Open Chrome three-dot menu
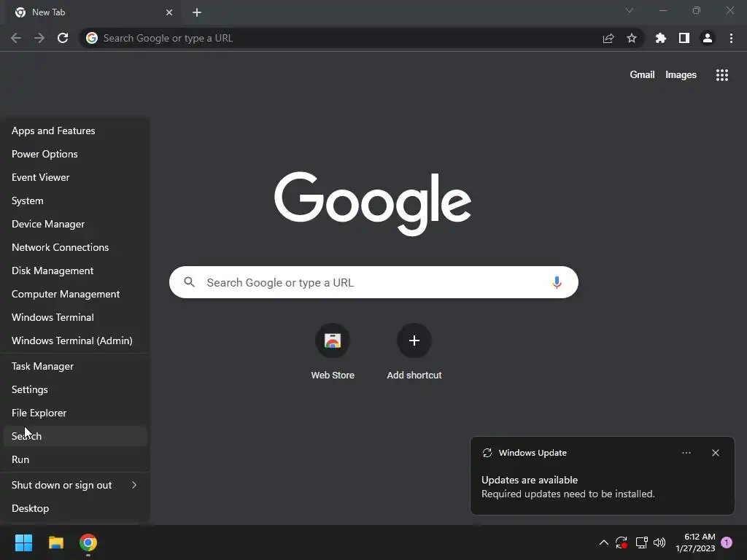Screen dimensions: 747x560 click(731, 38)
